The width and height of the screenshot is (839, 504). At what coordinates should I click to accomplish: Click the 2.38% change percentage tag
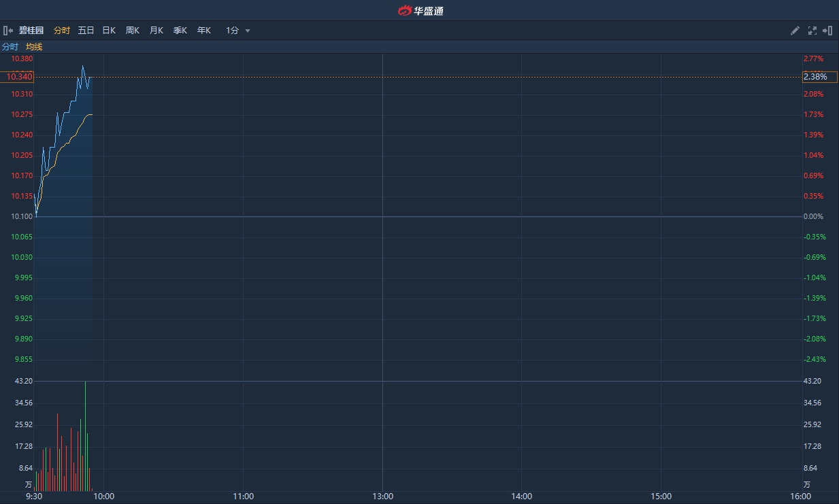pyautogui.click(x=819, y=77)
